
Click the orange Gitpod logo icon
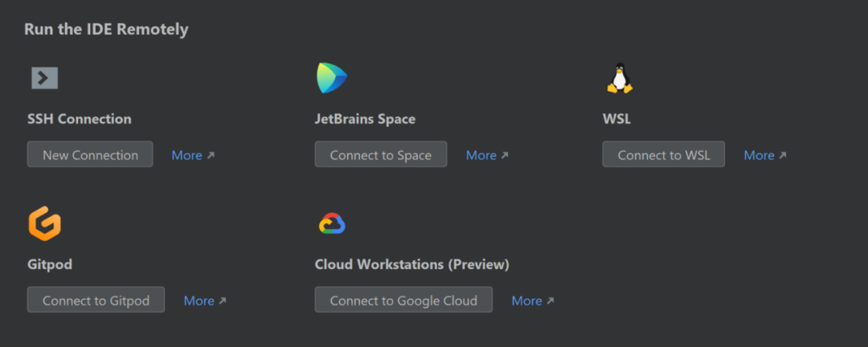coord(45,223)
